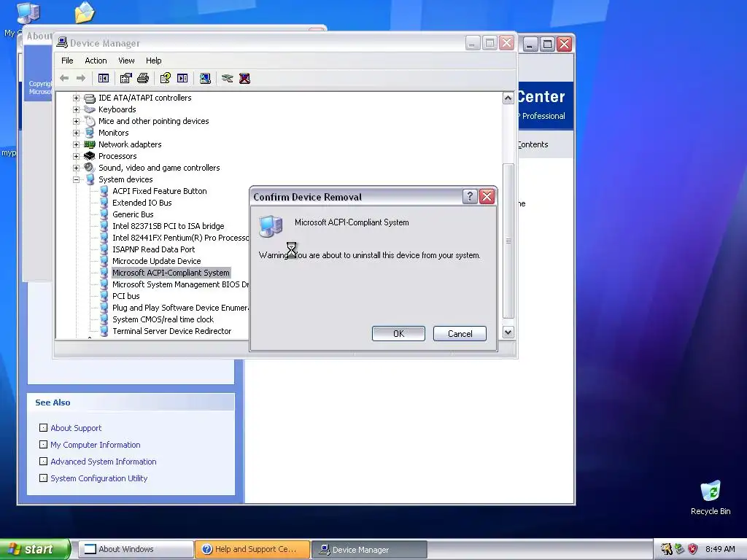Viewport: 747px width, 560px height.
Task: Open About Support link in Help Center
Action: tap(76, 428)
